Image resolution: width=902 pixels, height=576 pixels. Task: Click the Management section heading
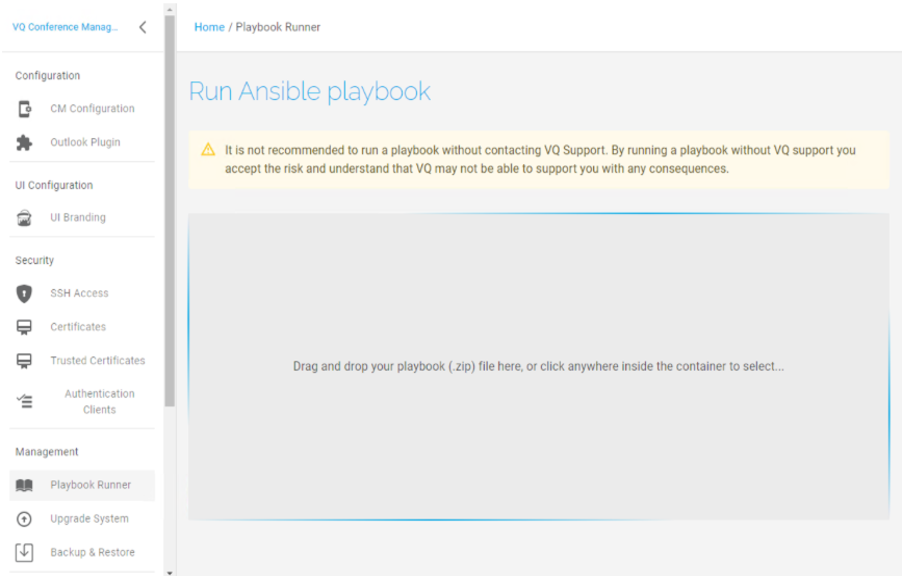pyautogui.click(x=47, y=452)
